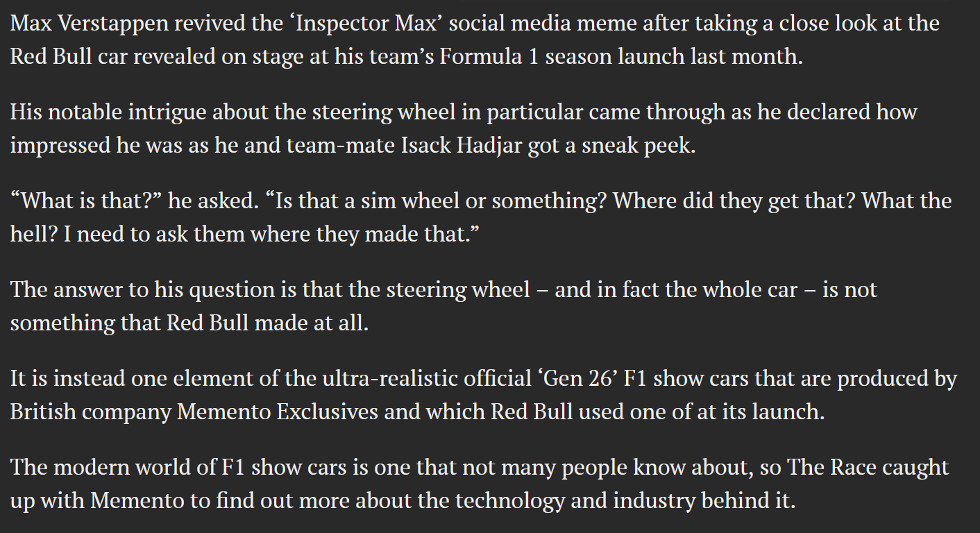Click the phrase 'The answer to his question'

(144, 289)
